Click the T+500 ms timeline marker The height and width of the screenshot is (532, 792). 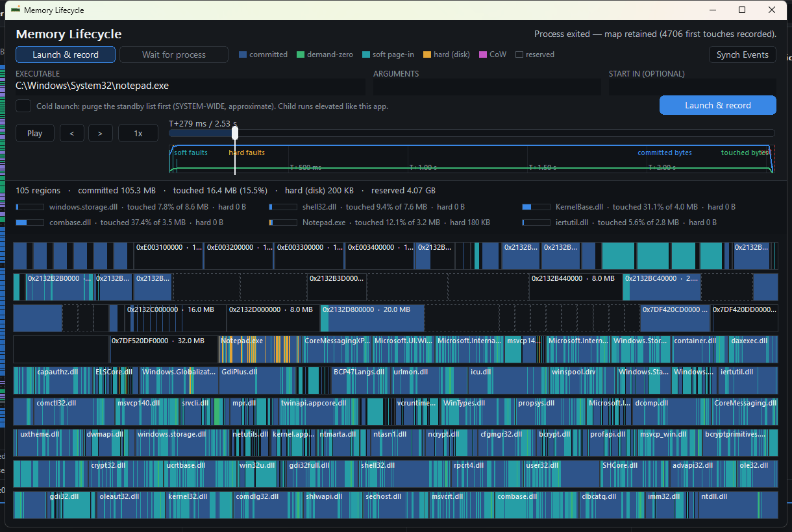pos(305,167)
